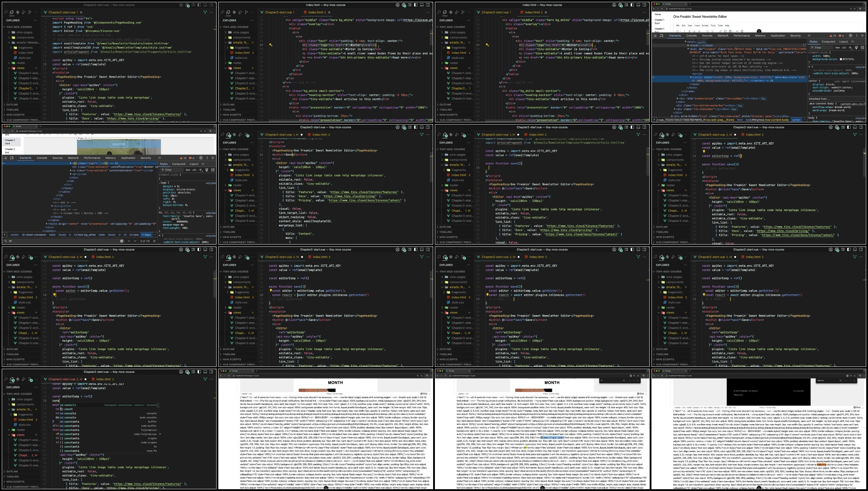Open content.min.css:7 source link in Styles pane
Image resolution: width=868 pixels, height=491 pixels.
coord(853,104)
